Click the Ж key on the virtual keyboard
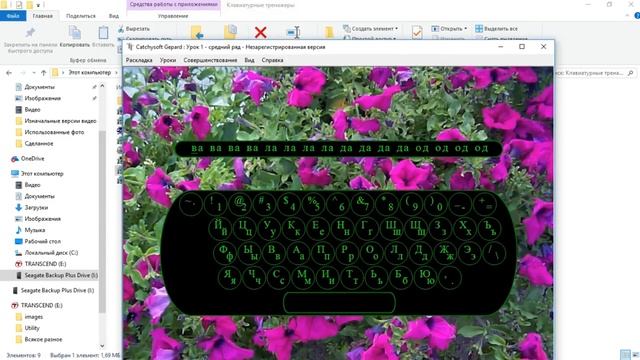The height and width of the screenshot is (360, 640). [445, 252]
